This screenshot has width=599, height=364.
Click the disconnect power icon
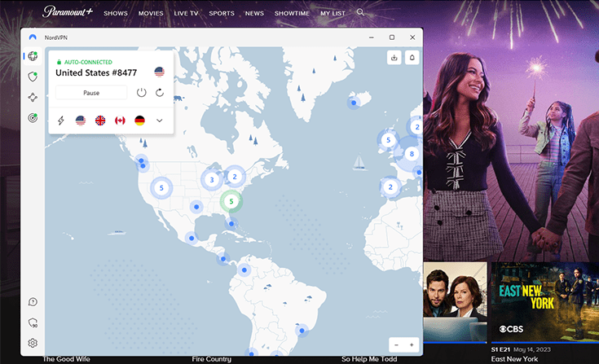(141, 92)
